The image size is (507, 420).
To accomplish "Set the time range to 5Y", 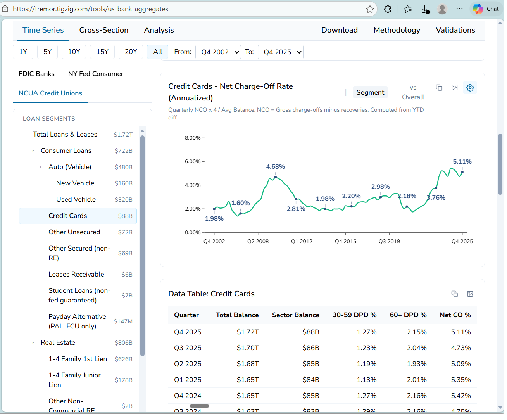I will point(47,52).
